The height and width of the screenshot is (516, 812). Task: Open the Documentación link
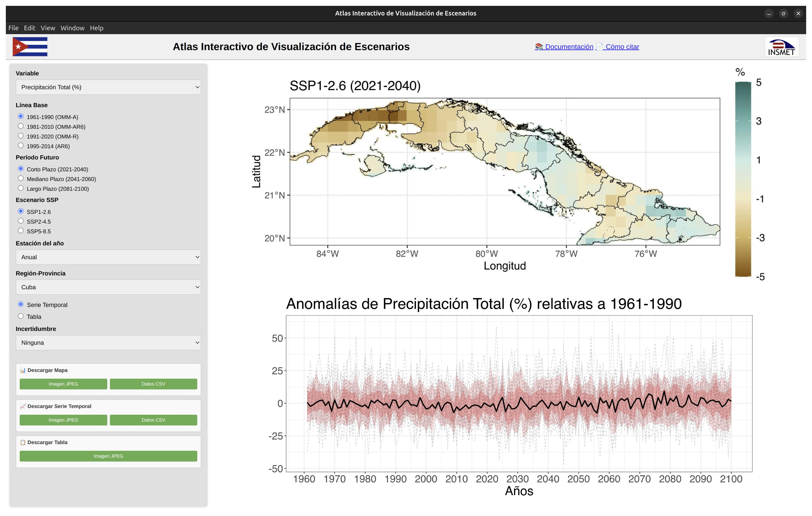click(569, 47)
